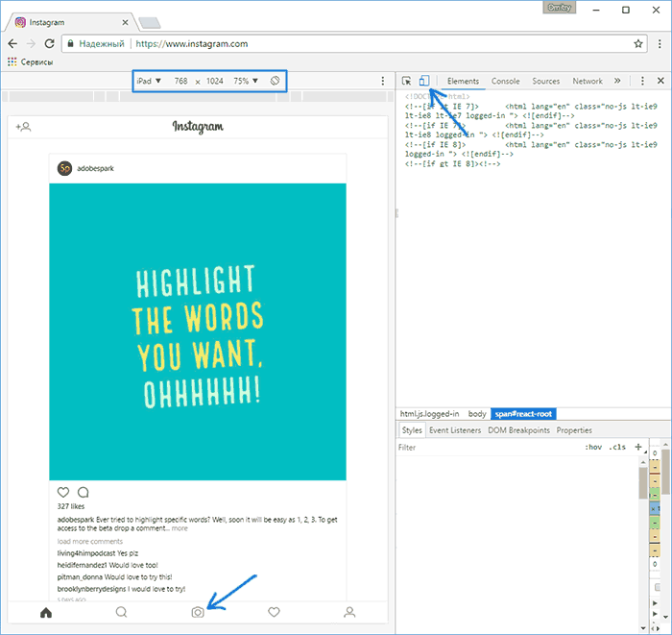Open the 75% zoom dropdown
The width and height of the screenshot is (672, 635).
point(246,82)
